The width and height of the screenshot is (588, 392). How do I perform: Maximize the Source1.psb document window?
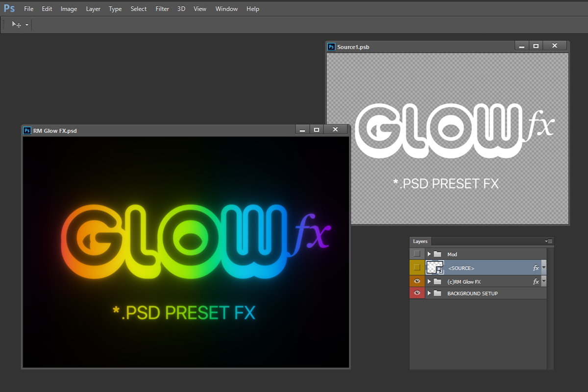tap(536, 46)
